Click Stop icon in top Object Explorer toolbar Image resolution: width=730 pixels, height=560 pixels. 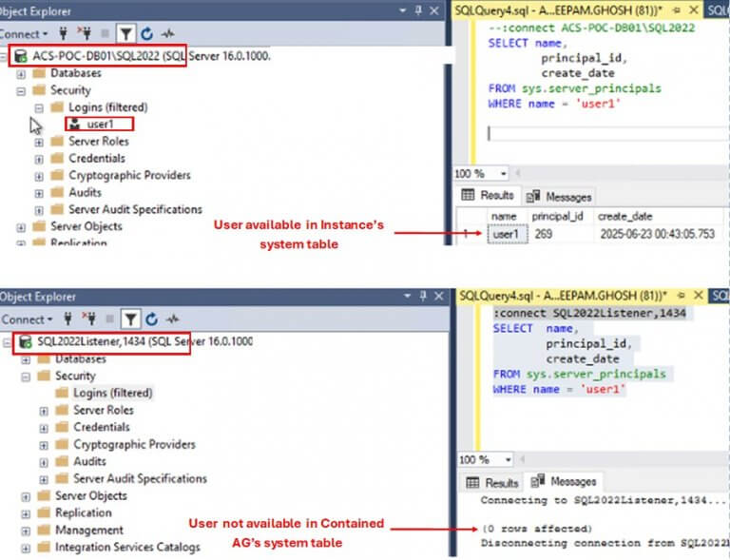(x=106, y=33)
